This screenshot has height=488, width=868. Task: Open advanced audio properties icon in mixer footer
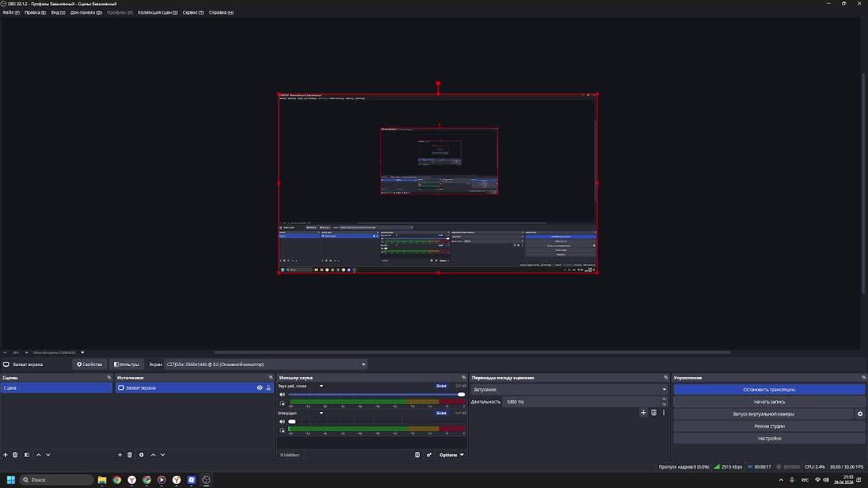(429, 455)
